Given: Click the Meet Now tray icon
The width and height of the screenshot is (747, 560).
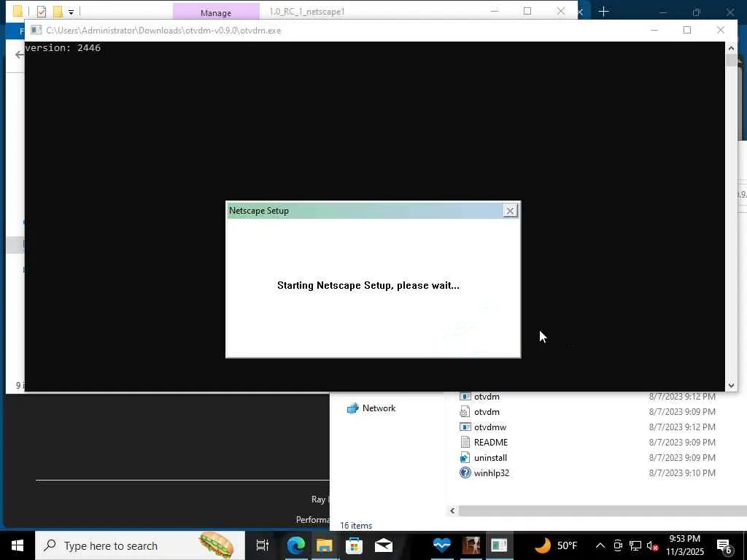Looking at the screenshot, I should (618, 545).
